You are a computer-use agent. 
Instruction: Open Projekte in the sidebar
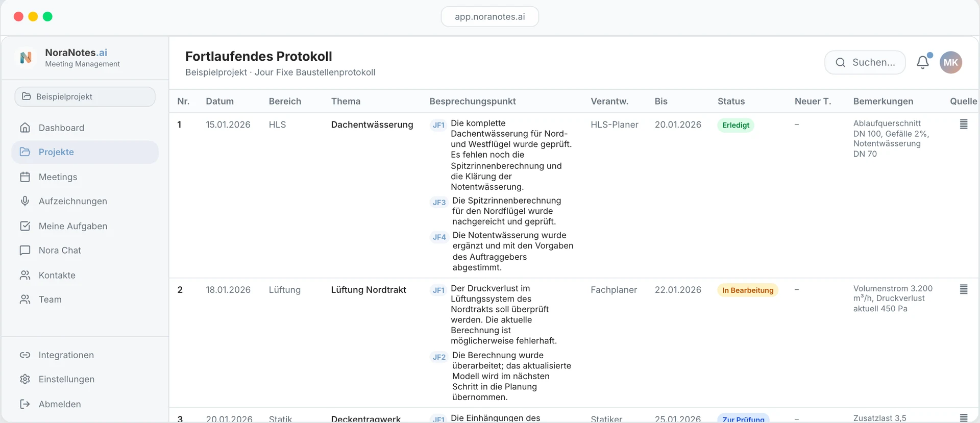coord(85,152)
